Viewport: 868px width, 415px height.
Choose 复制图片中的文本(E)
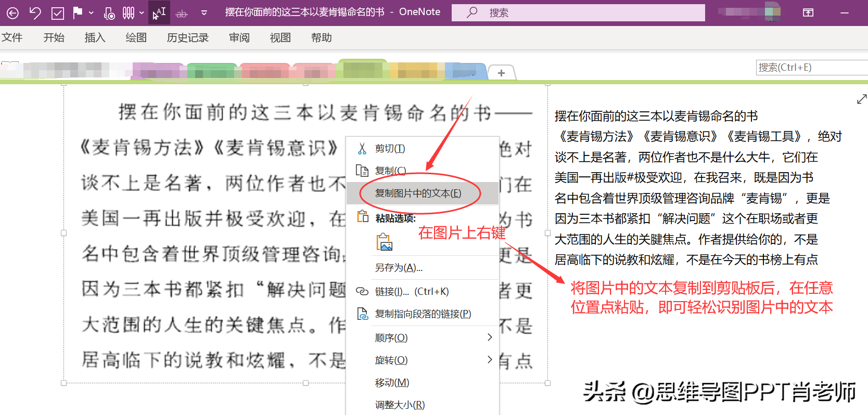pos(423,193)
